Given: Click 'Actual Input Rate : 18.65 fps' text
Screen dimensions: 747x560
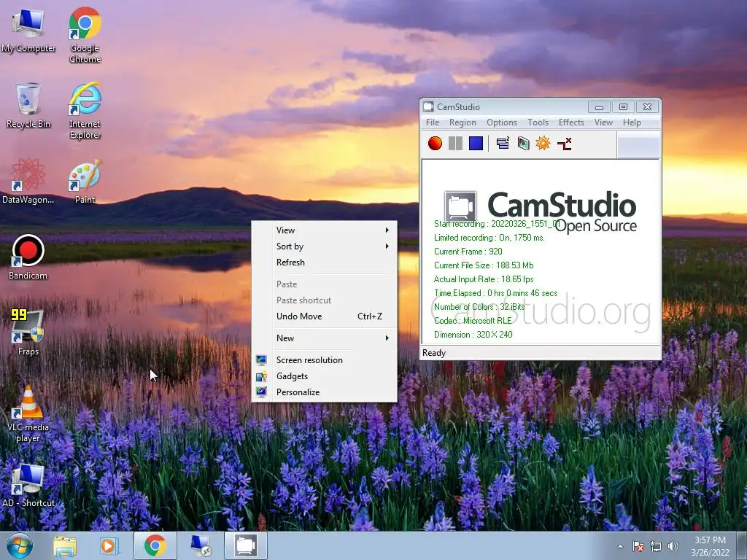Looking at the screenshot, I should pos(484,279).
